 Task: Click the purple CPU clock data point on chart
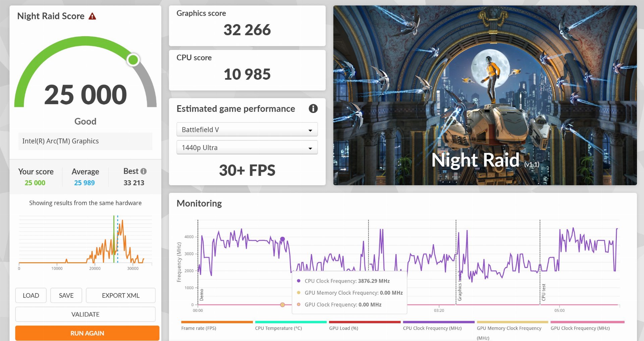point(282,239)
